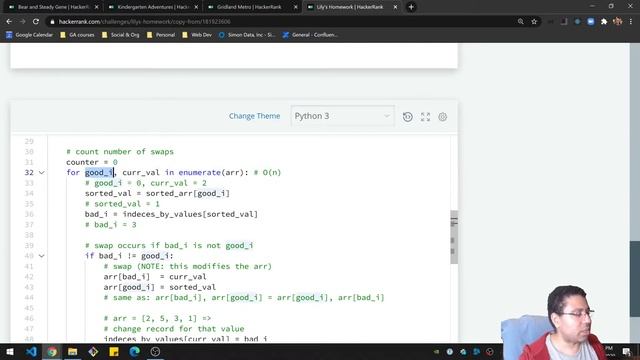
Task: Switch to Gridland Metro tab
Action: [251, 7]
